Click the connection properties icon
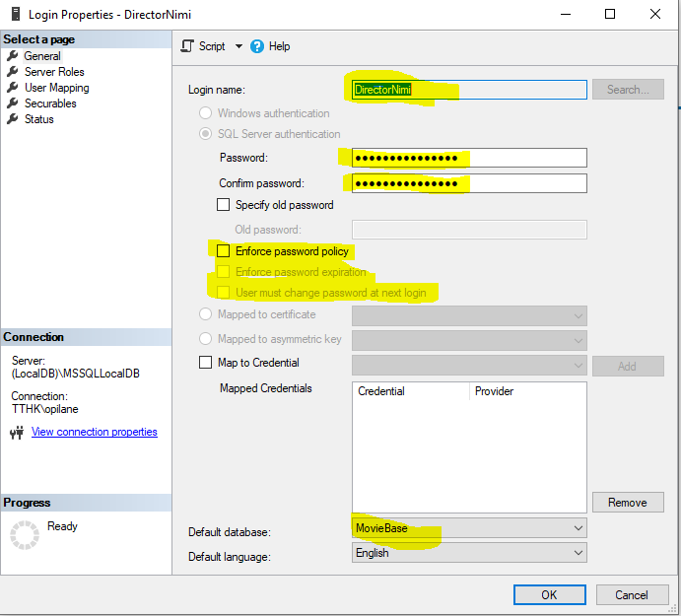The height and width of the screenshot is (616, 681). (17, 433)
